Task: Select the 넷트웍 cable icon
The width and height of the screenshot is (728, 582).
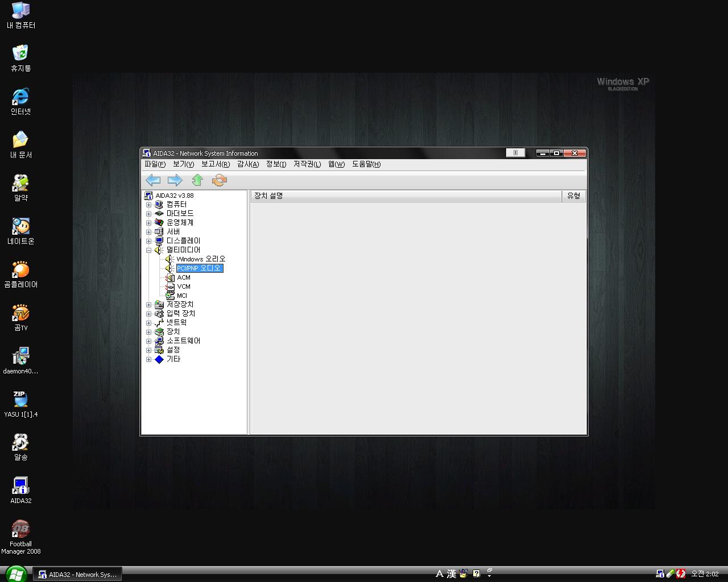Action: pos(159,323)
